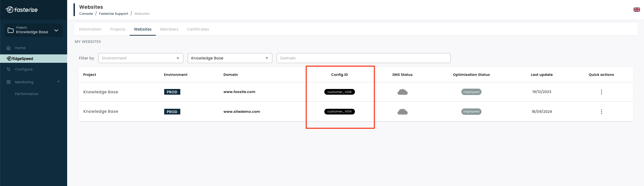
Task: Click the customer_1438 config ID badge
Action: click(339, 92)
